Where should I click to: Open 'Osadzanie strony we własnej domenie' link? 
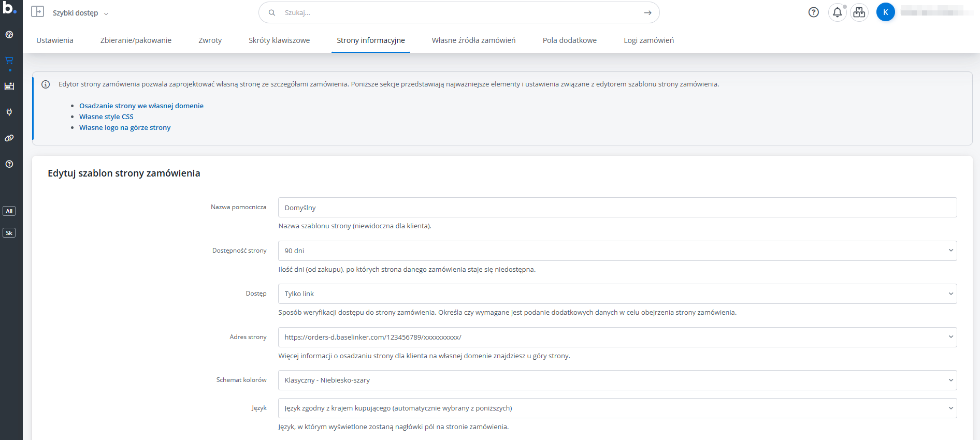click(141, 106)
